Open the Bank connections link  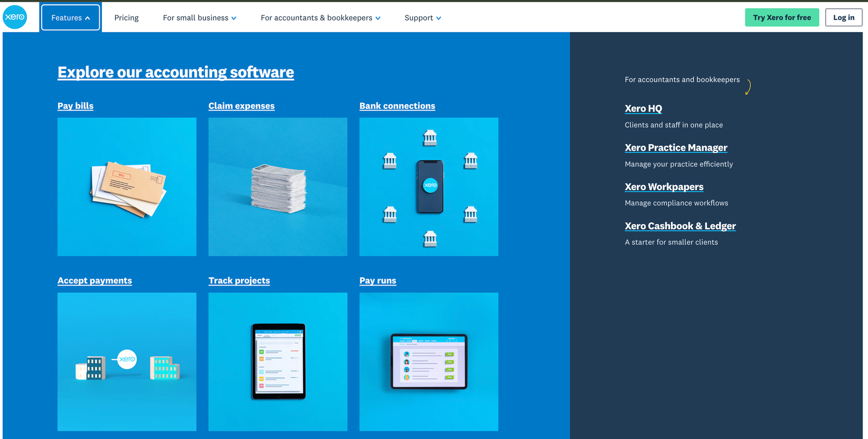point(397,106)
